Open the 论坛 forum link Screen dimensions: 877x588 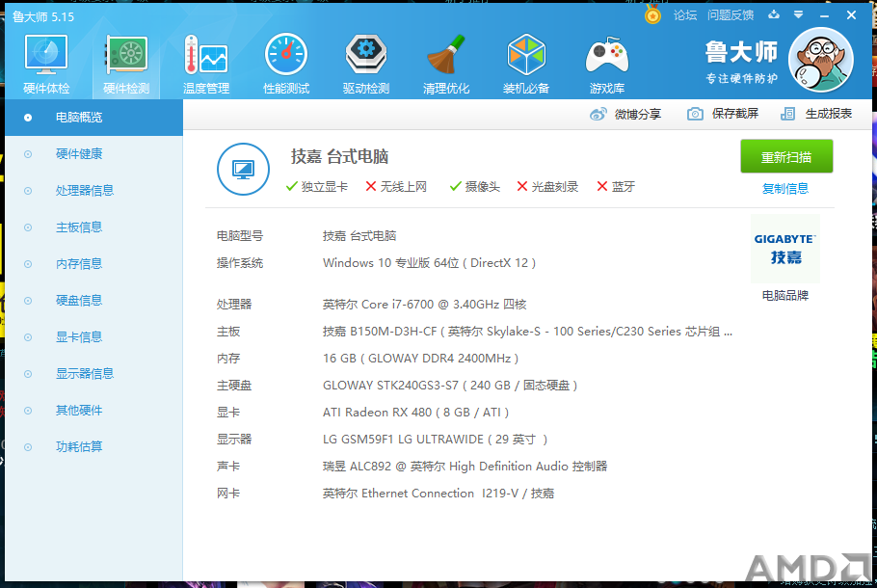point(685,15)
